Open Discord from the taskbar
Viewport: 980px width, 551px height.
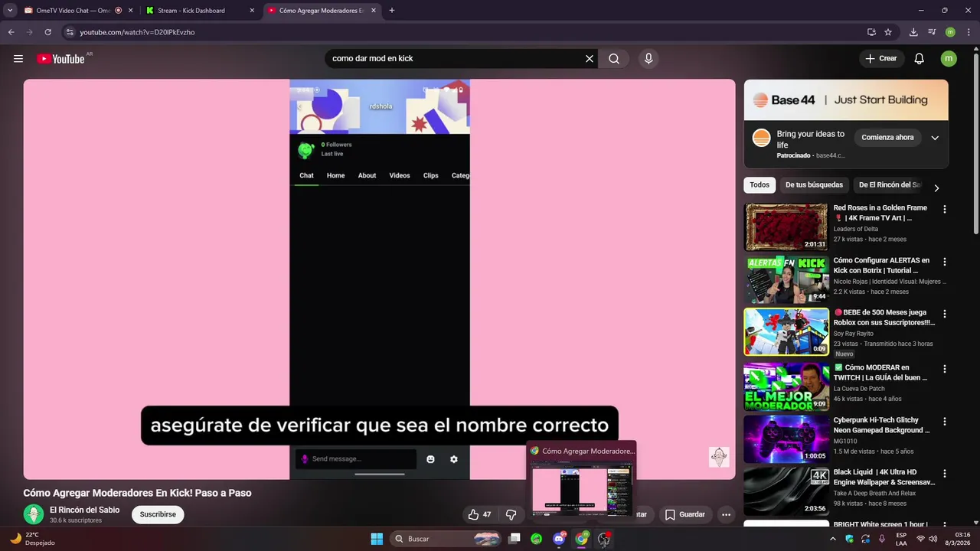(559, 539)
